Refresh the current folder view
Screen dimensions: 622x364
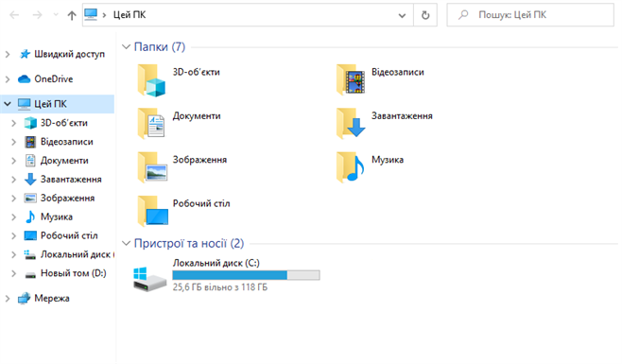(425, 15)
